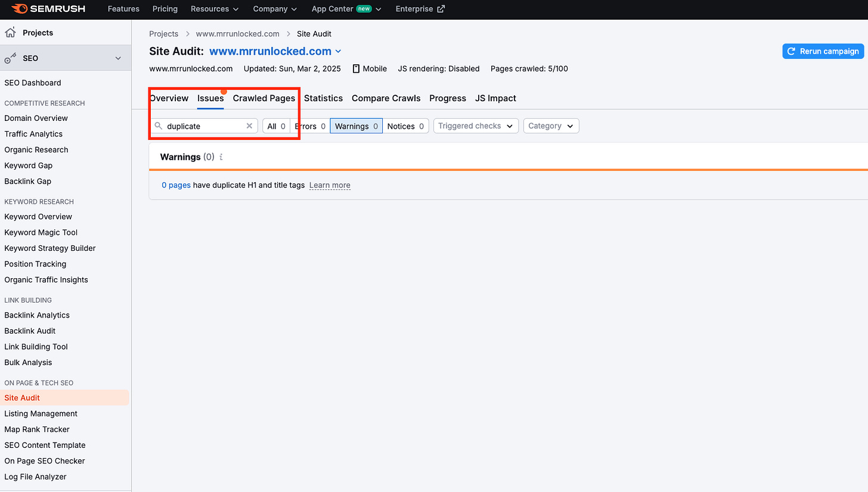Filter issues by Errors

pos(310,126)
